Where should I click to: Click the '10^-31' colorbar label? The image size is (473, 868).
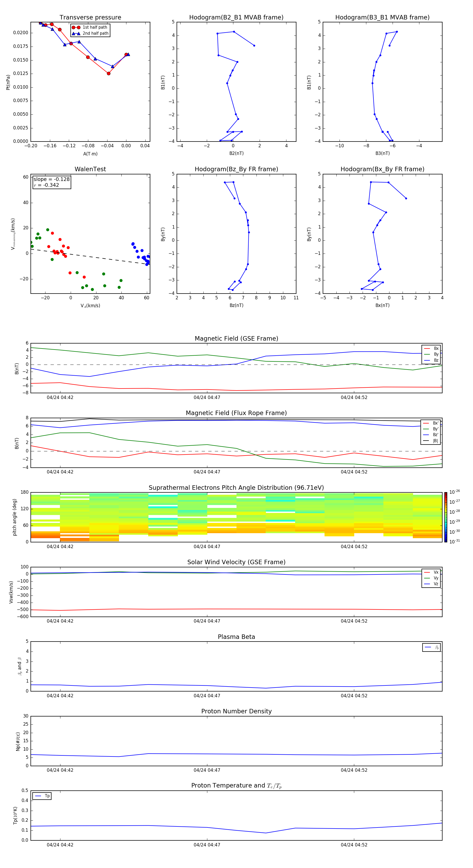click(x=455, y=542)
